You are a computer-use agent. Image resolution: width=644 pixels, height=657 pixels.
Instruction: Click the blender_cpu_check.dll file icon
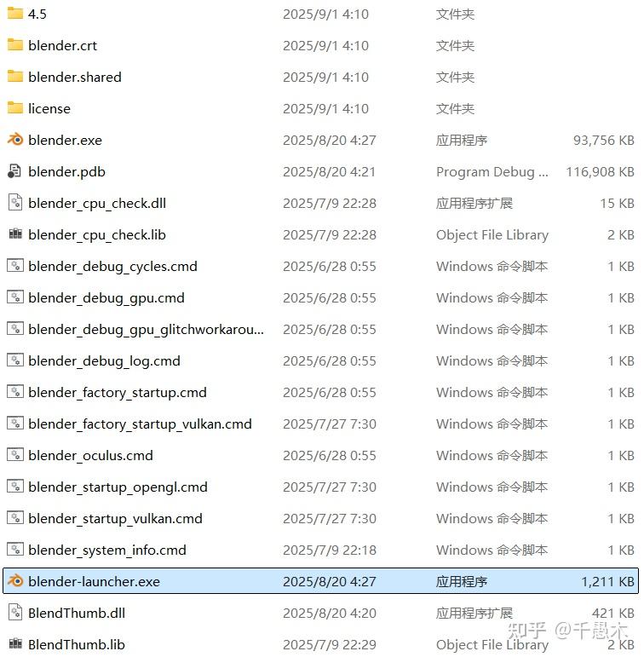click(x=15, y=202)
